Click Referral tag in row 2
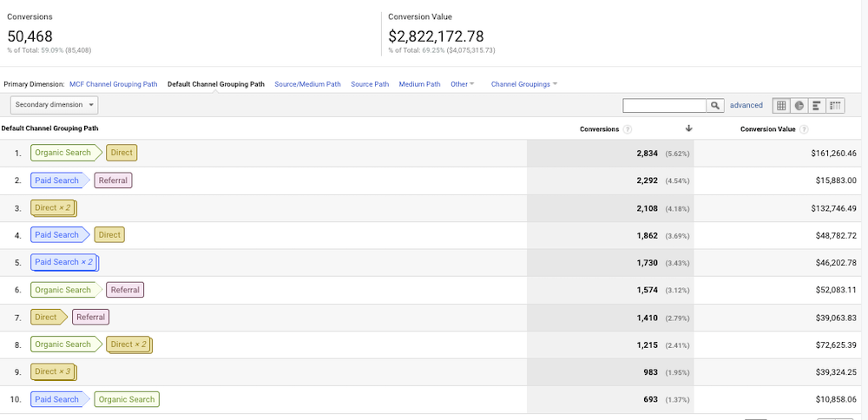This screenshot has height=420, width=868. pos(113,180)
